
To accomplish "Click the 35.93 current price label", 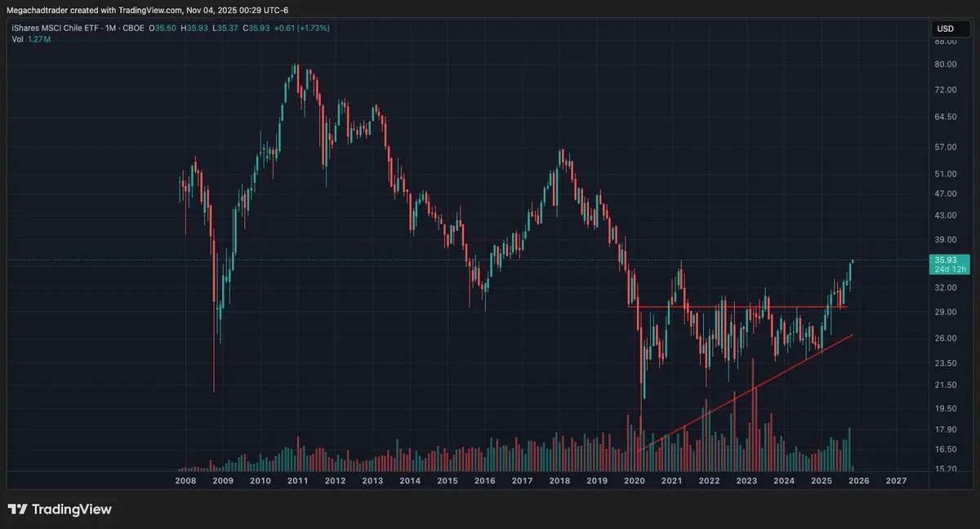I will (x=947, y=260).
